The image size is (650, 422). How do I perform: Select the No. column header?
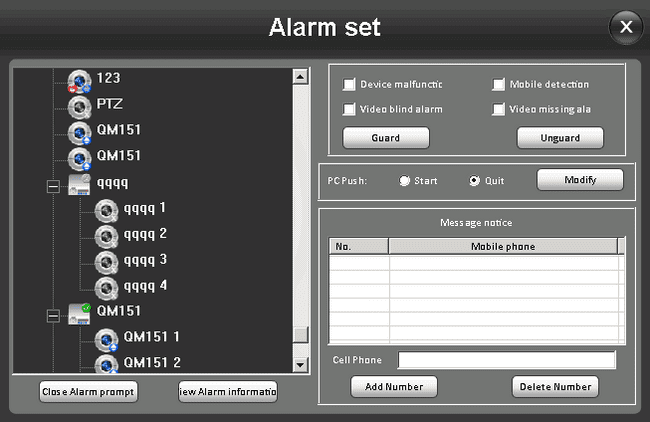(358, 246)
